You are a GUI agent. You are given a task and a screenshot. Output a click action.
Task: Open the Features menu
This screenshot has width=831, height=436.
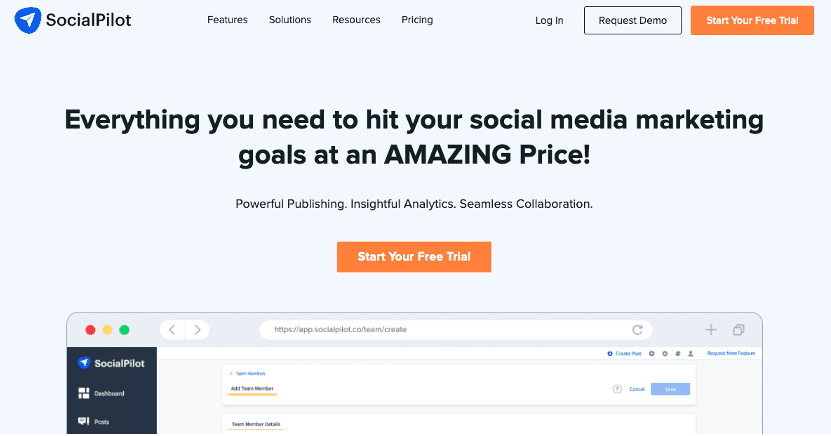pyautogui.click(x=227, y=20)
